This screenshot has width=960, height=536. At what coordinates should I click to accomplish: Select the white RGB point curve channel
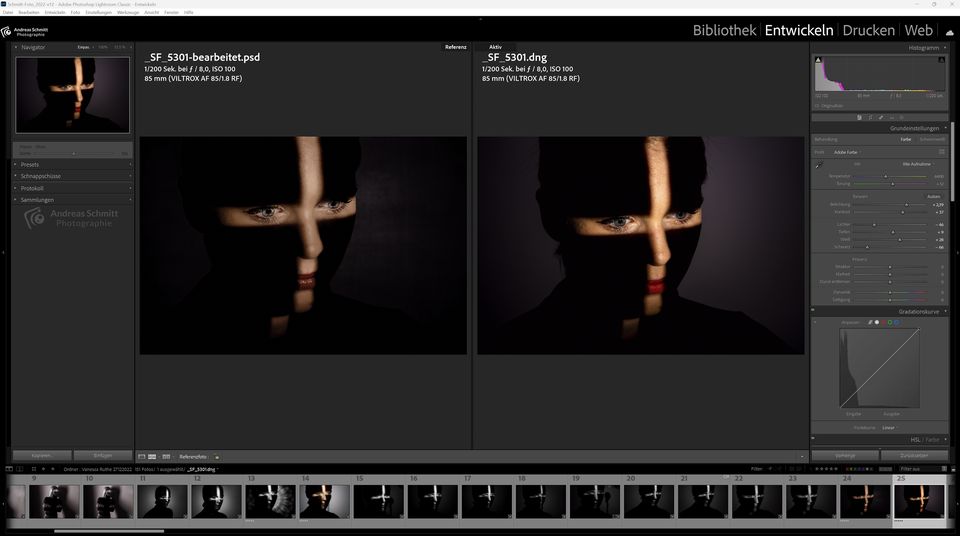point(877,322)
